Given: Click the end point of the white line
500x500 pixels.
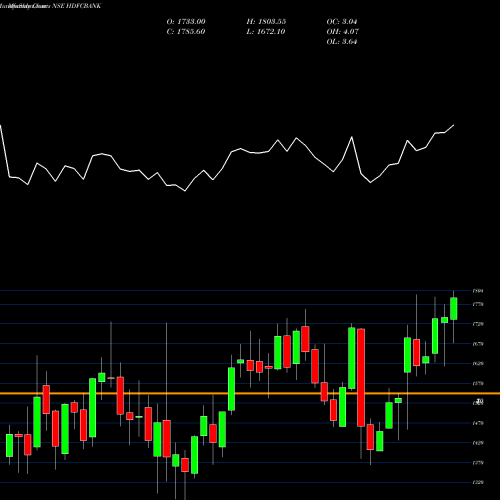Looking at the screenshot, I should point(454,125).
